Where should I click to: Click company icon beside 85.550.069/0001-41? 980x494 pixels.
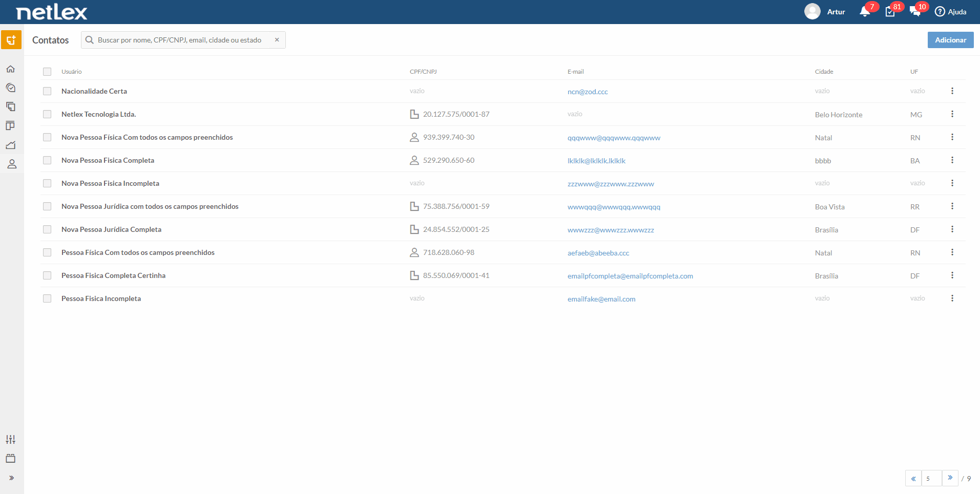pyautogui.click(x=414, y=275)
